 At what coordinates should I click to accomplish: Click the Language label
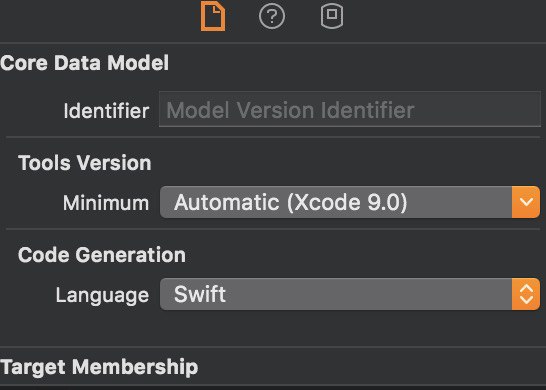pyautogui.click(x=102, y=296)
